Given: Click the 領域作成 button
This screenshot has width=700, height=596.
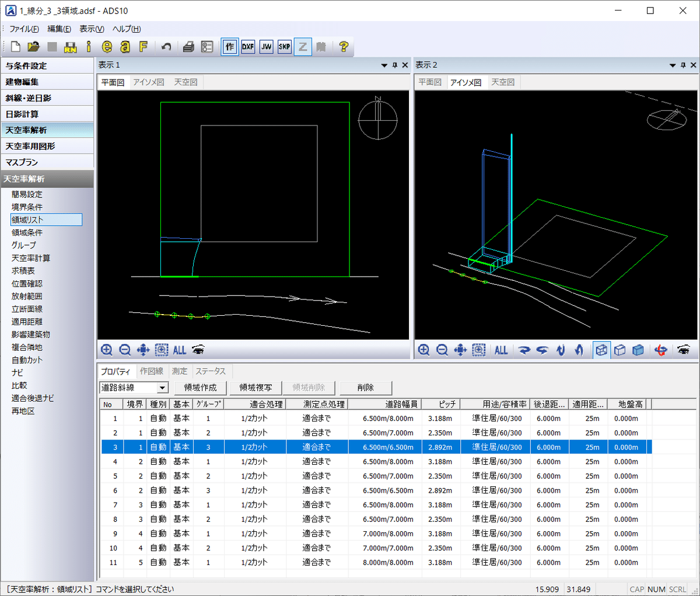Looking at the screenshot, I should (x=200, y=388).
